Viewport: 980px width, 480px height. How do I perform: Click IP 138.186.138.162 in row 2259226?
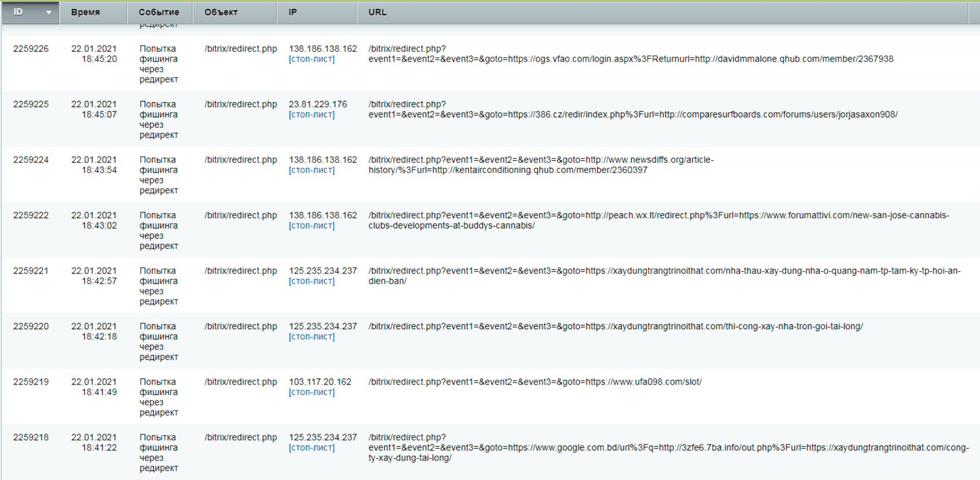[323, 49]
